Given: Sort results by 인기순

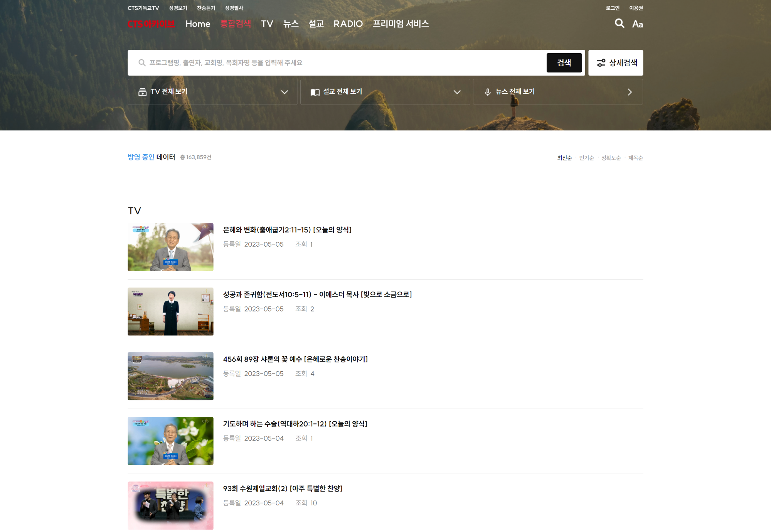Looking at the screenshot, I should 586,158.
